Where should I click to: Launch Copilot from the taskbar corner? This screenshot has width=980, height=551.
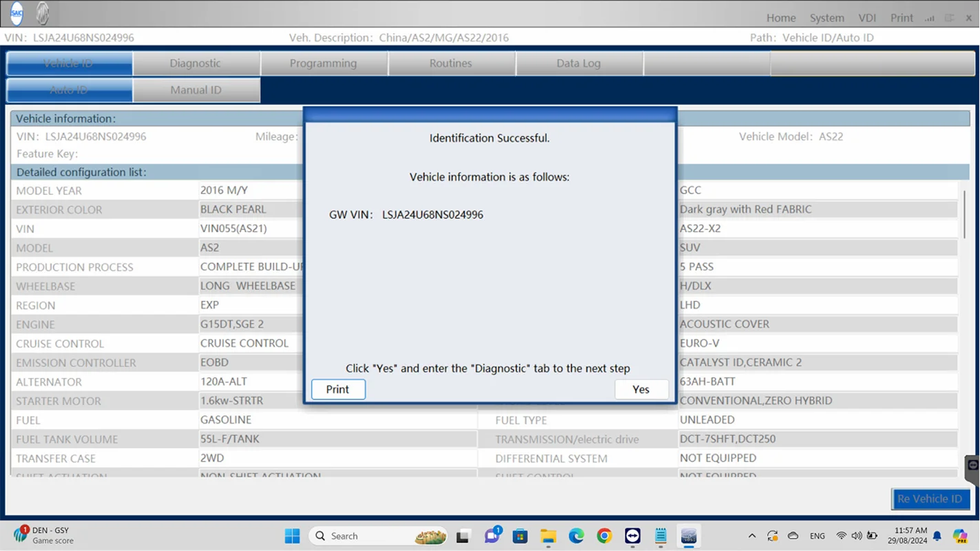coord(960,536)
